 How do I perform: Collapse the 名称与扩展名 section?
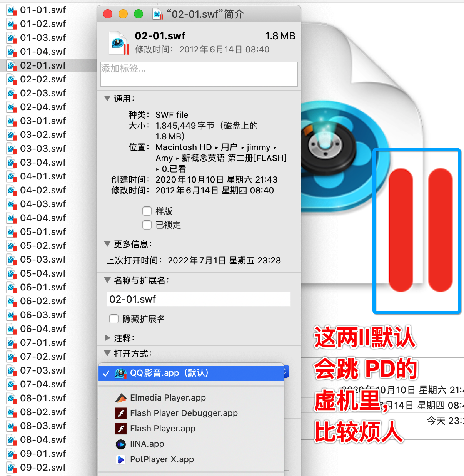[107, 280]
